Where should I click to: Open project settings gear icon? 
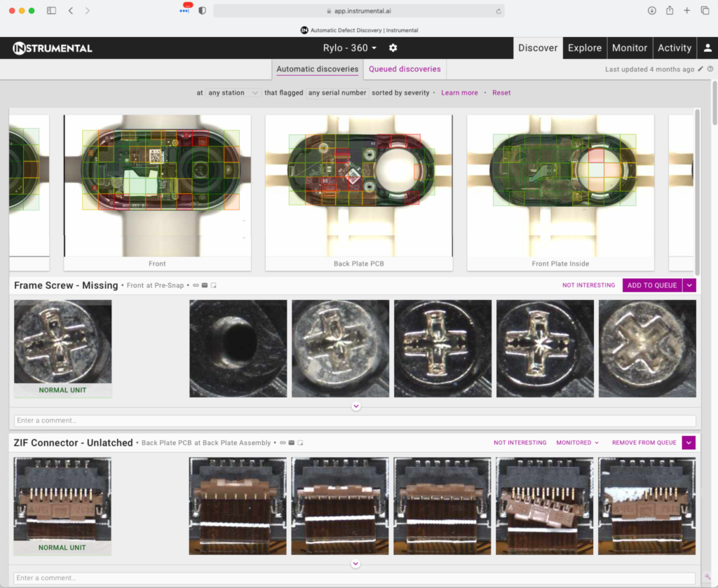(393, 48)
